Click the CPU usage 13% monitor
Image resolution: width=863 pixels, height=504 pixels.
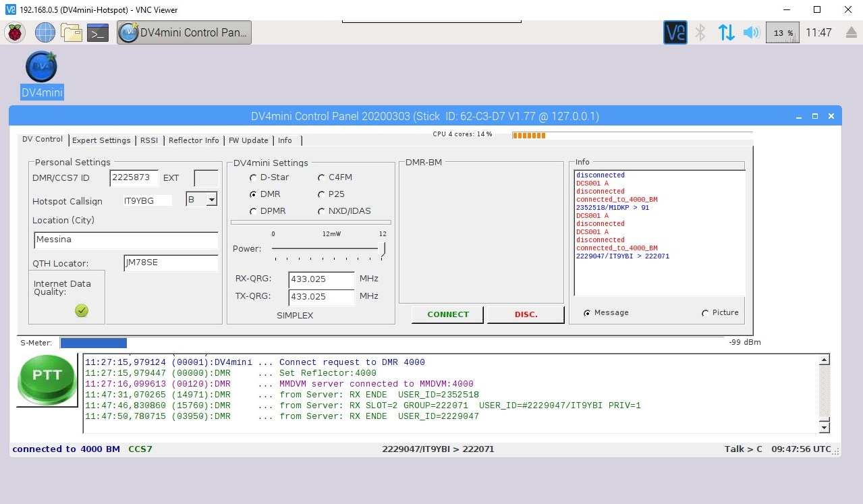tap(783, 32)
